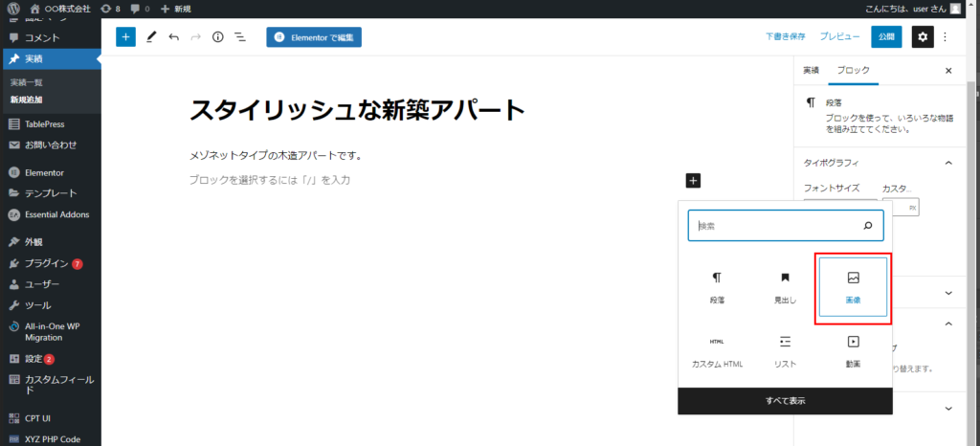Open the document info details icon
Screen dimensions: 980x446
pyautogui.click(x=217, y=37)
